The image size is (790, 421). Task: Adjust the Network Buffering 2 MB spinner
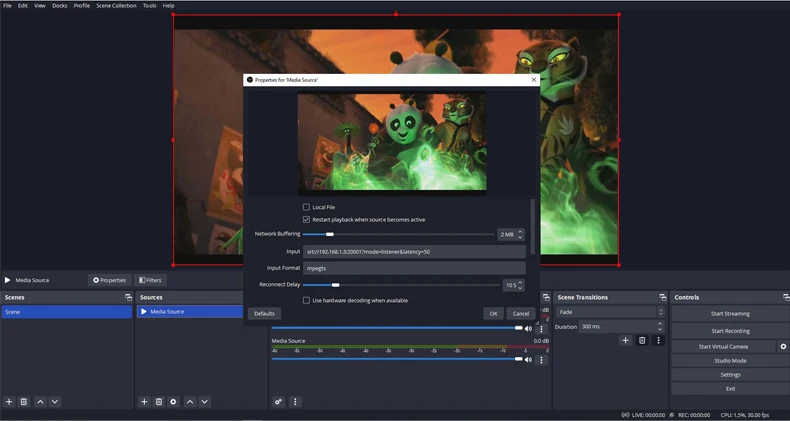[x=520, y=234]
